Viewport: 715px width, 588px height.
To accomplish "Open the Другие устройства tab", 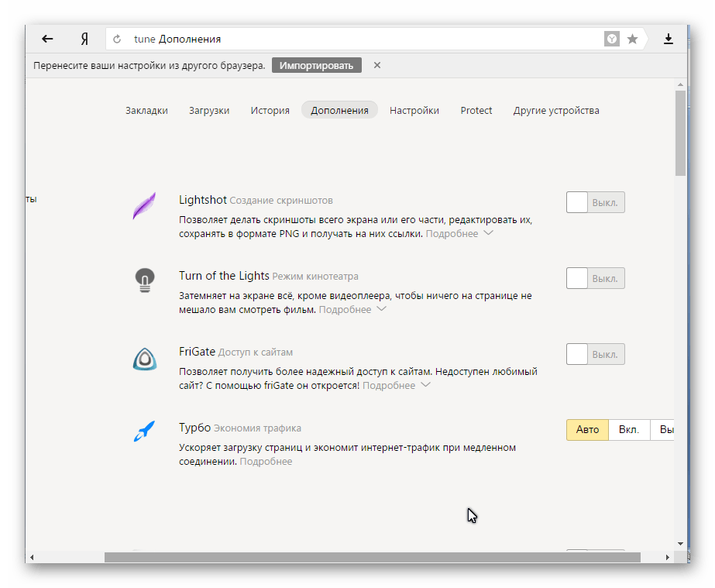I will click(556, 110).
